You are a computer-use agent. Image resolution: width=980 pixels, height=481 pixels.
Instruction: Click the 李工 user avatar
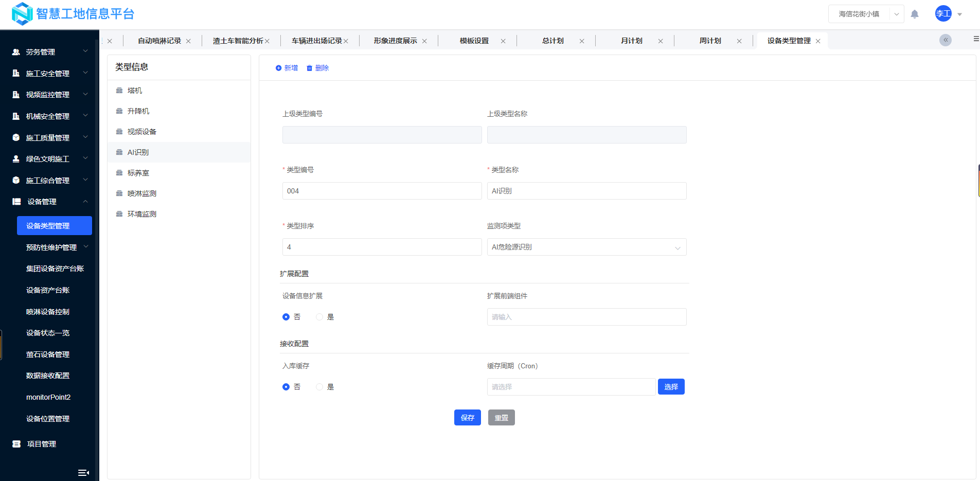943,14
